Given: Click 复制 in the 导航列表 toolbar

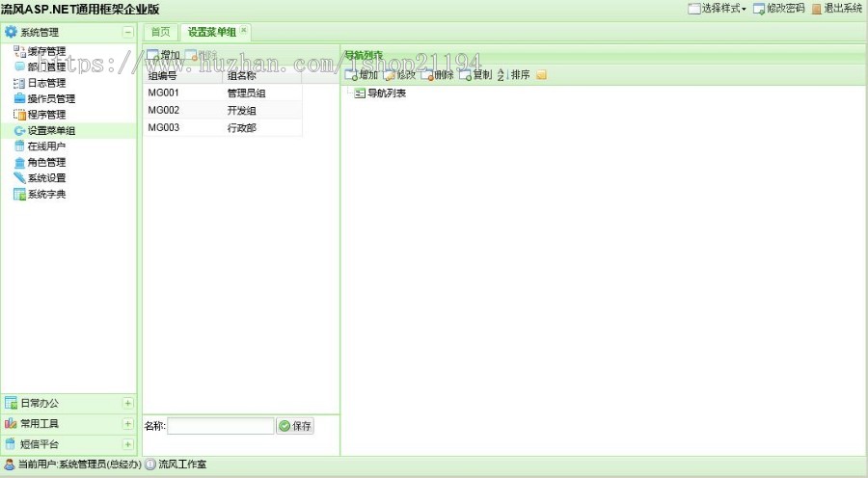Looking at the screenshot, I should coord(475,75).
